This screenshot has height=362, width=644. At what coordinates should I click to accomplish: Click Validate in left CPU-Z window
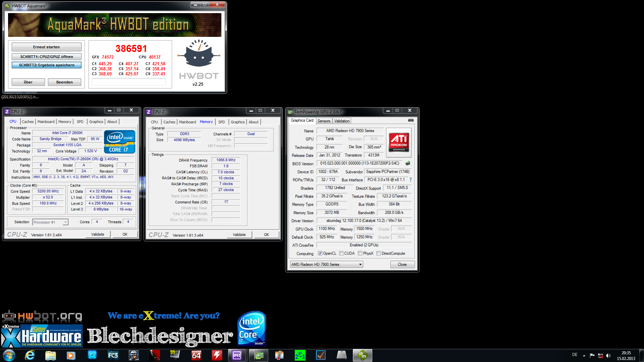point(98,234)
